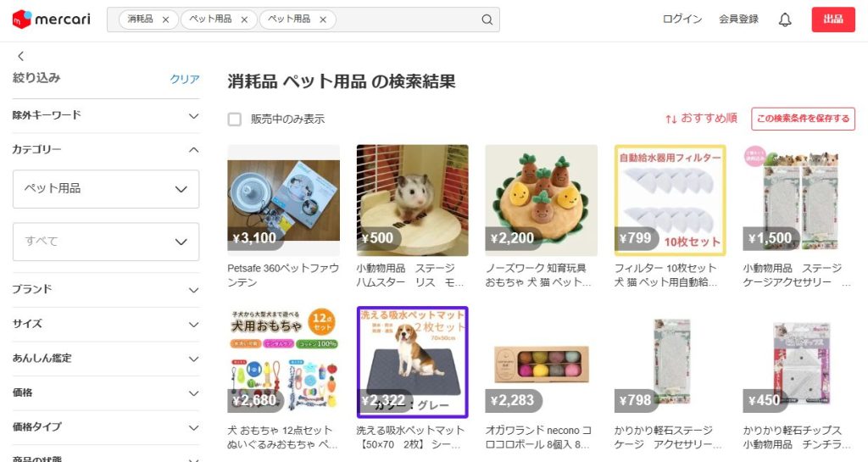Open the すべて subcategory dropdown
The image size is (868, 462).
[106, 242]
